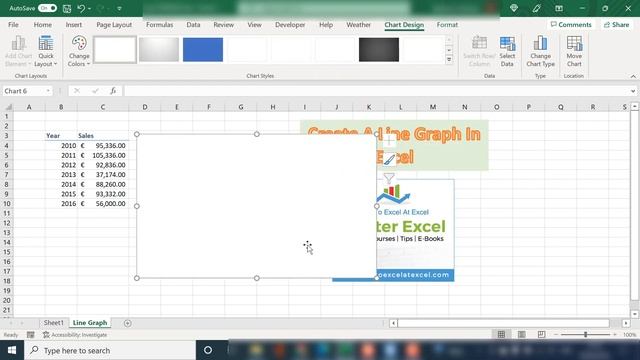Click the horizontal scrollbar track

tap(503, 323)
